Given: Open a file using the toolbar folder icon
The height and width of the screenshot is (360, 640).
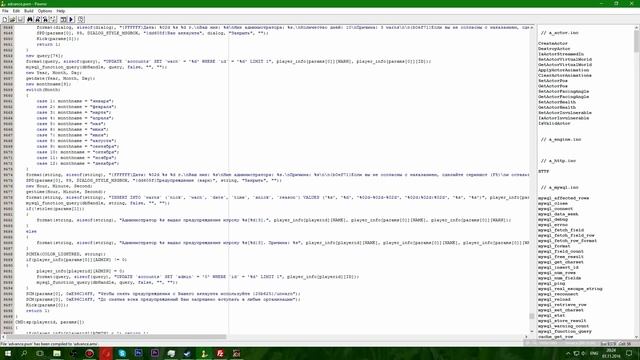Looking at the screenshot, I should pyautogui.click(x=13, y=19).
